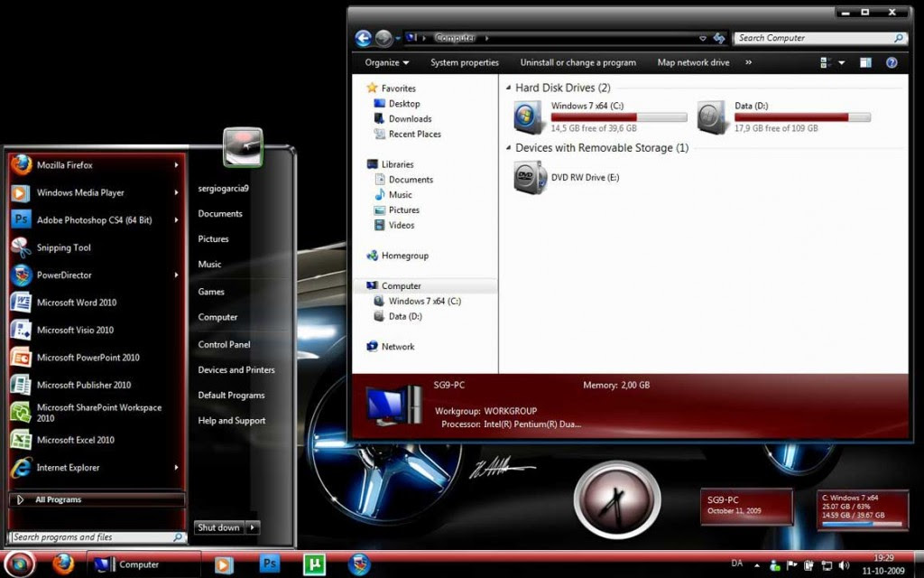Open Documents in Start menu right pane
This screenshot has height=578, width=924.
pyautogui.click(x=220, y=213)
